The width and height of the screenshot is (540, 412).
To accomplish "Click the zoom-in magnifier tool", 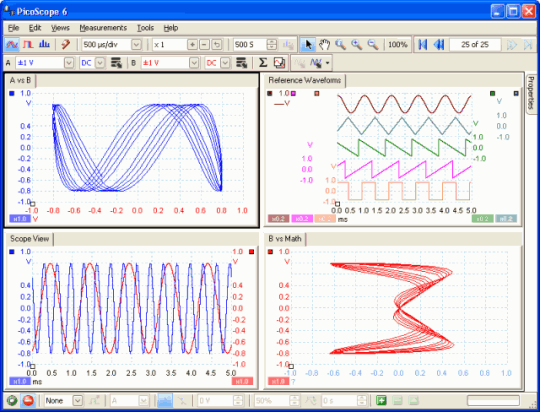I will click(356, 44).
